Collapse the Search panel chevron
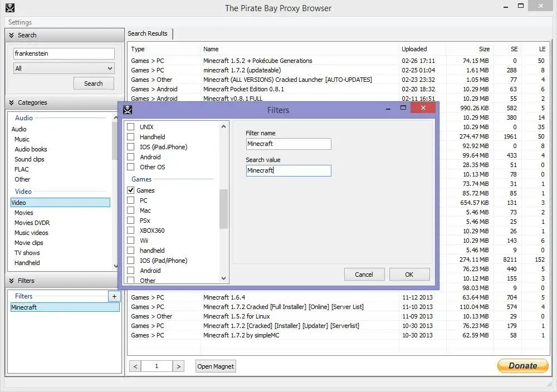557x392 pixels. [11, 35]
